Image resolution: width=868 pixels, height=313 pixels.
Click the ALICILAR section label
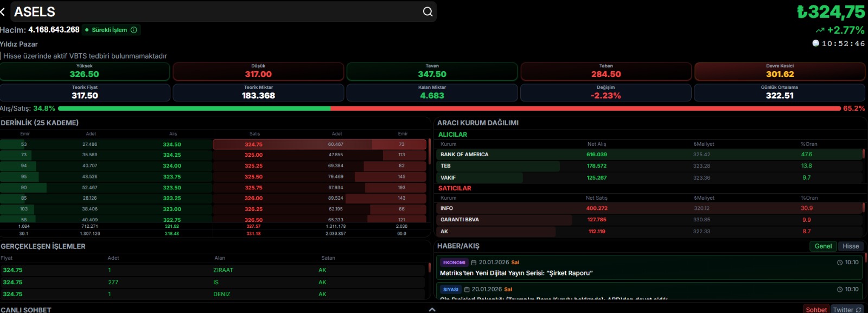coord(452,135)
